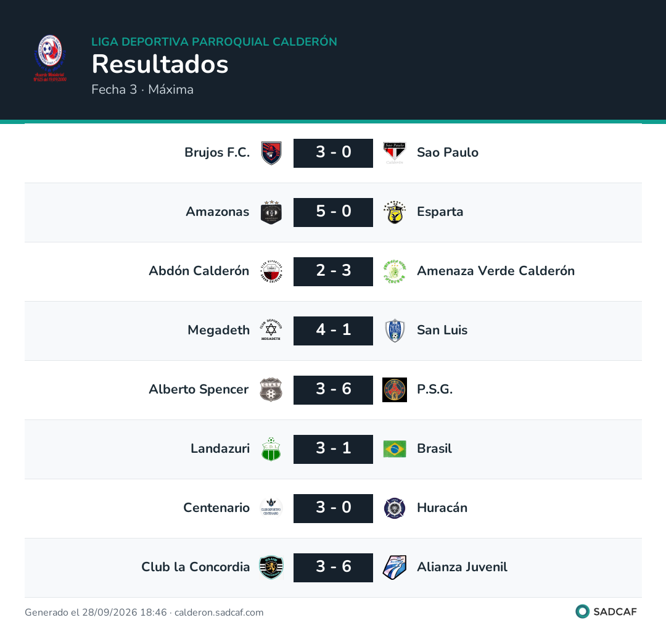Screen dimensions: 666x644
Task: Click the Abdón Calderón team name
Action: tap(199, 271)
